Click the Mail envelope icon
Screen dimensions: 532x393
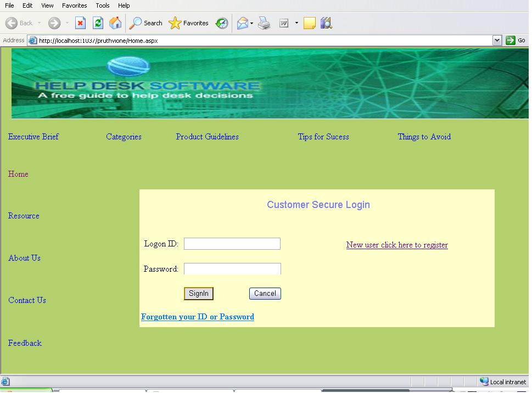243,23
